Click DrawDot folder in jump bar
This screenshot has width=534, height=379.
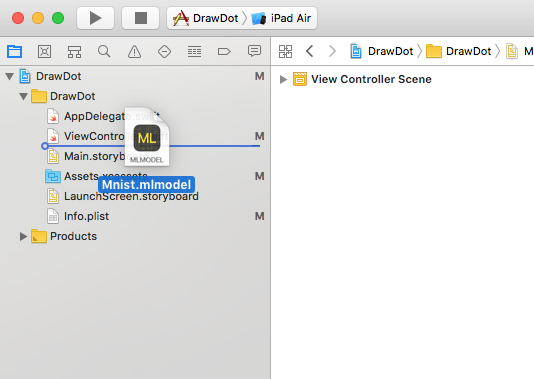point(459,51)
